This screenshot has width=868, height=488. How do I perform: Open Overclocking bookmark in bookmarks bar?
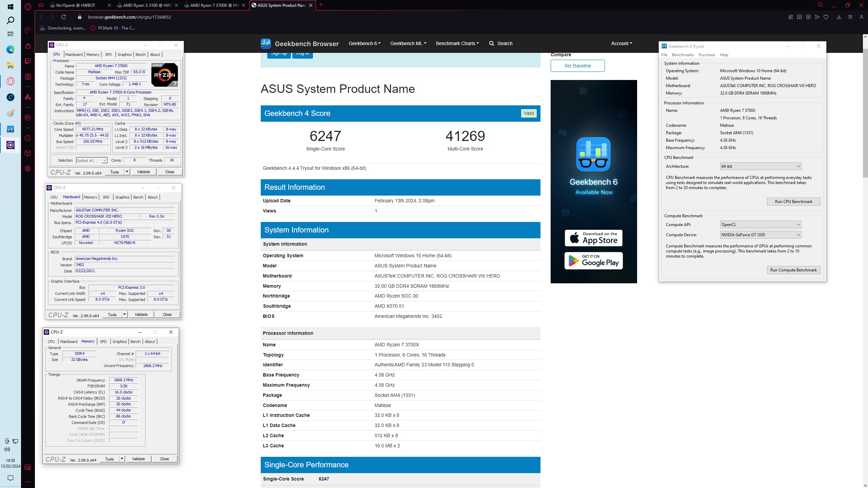[x=63, y=28]
